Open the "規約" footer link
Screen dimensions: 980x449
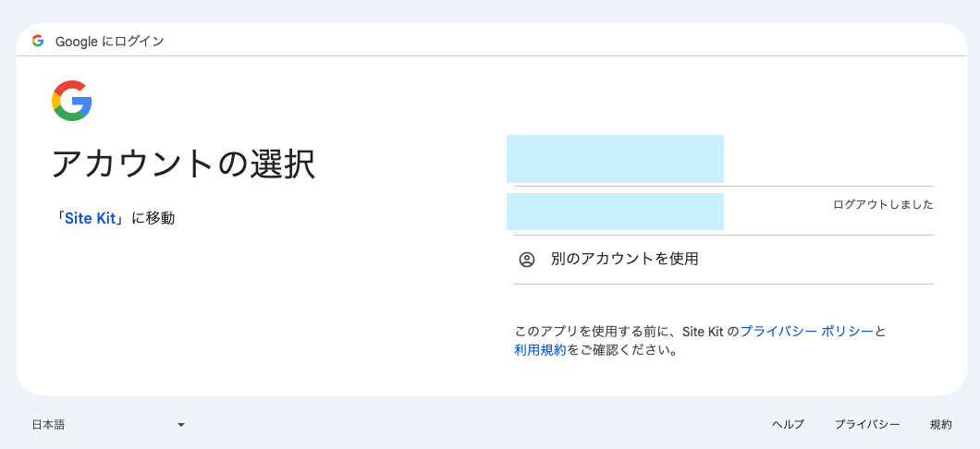tap(940, 425)
